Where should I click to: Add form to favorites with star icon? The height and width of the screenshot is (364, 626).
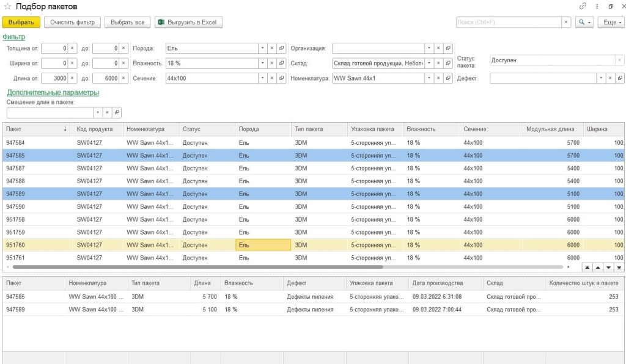[7, 6]
